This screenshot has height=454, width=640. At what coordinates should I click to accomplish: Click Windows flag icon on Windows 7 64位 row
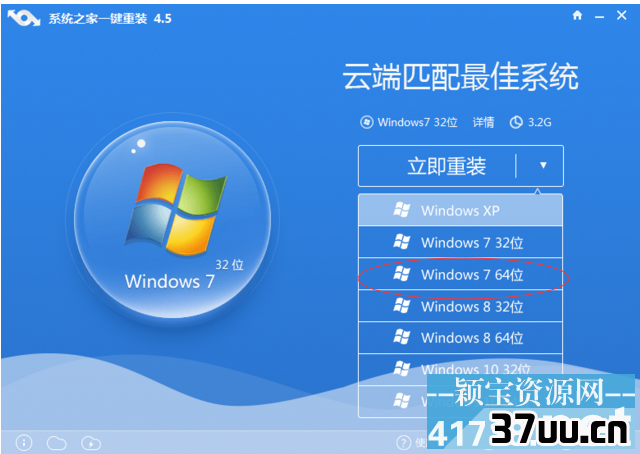coord(401,274)
